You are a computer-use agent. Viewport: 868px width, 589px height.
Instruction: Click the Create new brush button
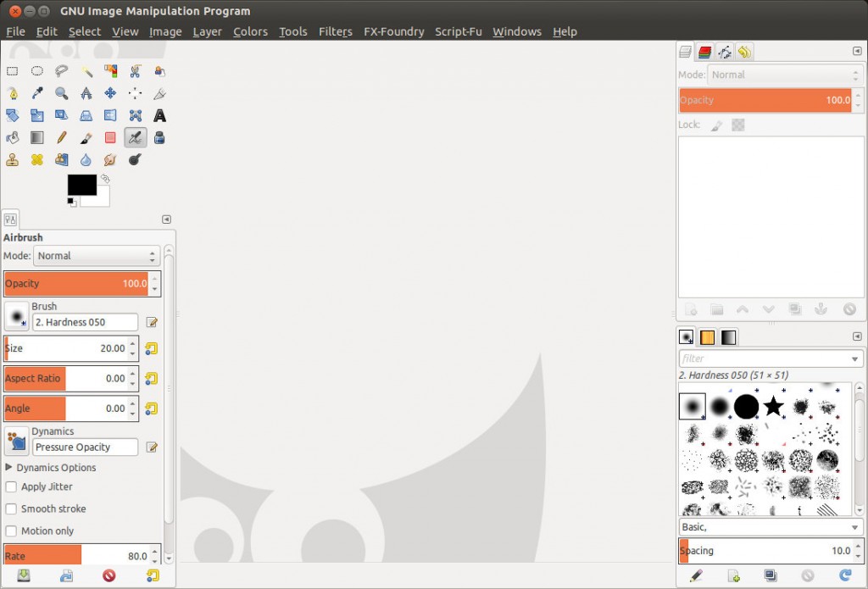pos(733,575)
